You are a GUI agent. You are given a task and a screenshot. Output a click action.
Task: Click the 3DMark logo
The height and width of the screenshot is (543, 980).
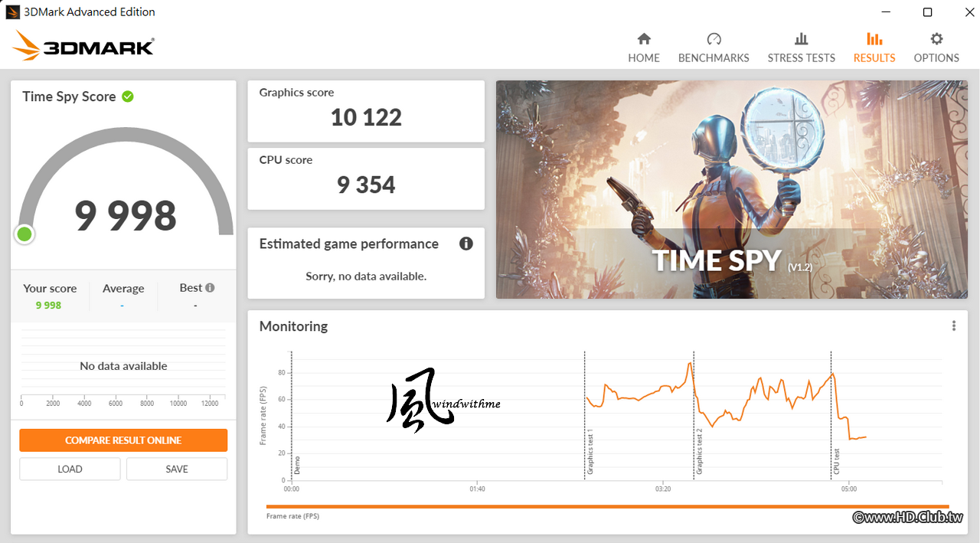pos(83,46)
